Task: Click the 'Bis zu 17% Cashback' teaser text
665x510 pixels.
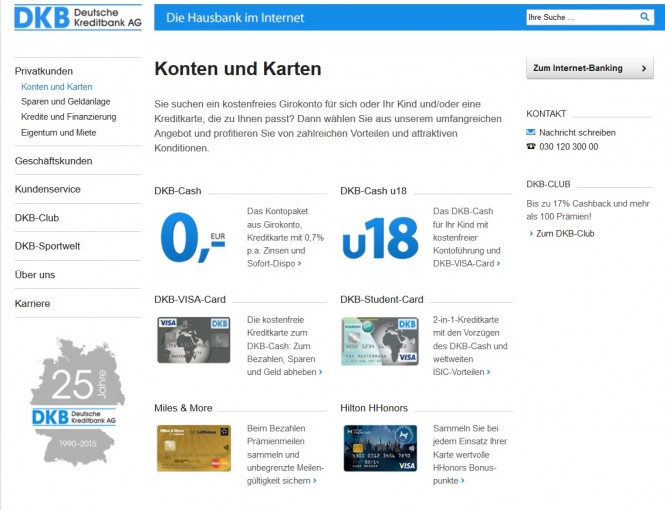Action: point(588,210)
